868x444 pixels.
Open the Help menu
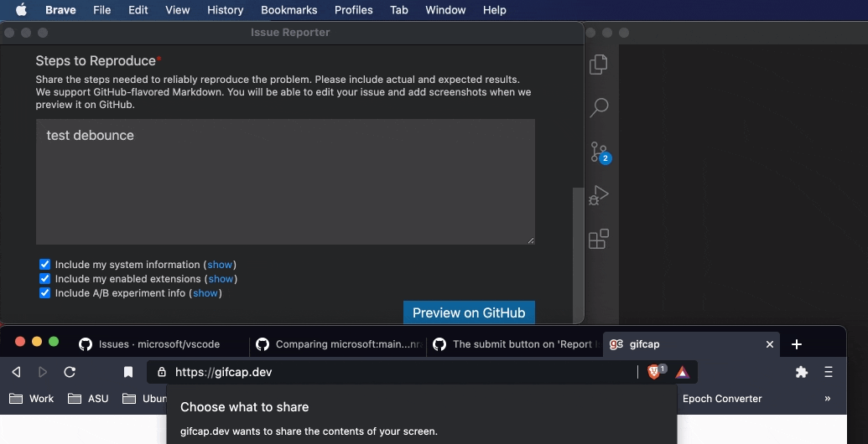[494, 10]
